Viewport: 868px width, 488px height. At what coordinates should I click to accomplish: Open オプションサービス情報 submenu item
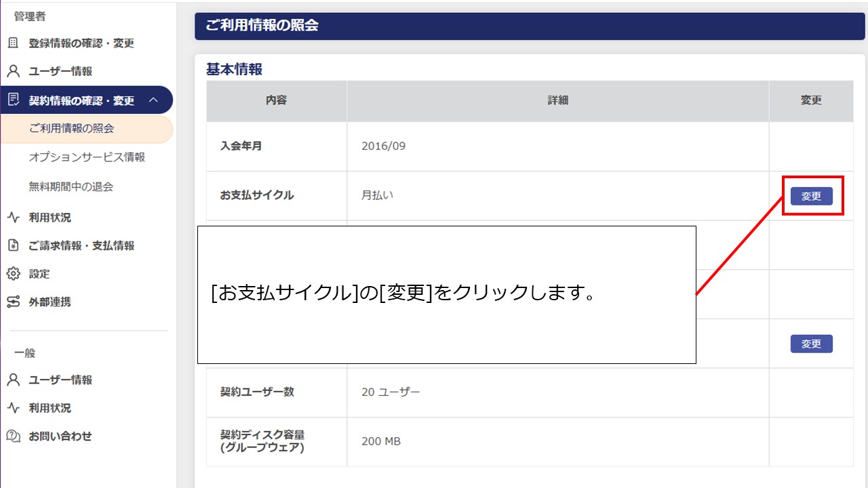click(x=87, y=157)
